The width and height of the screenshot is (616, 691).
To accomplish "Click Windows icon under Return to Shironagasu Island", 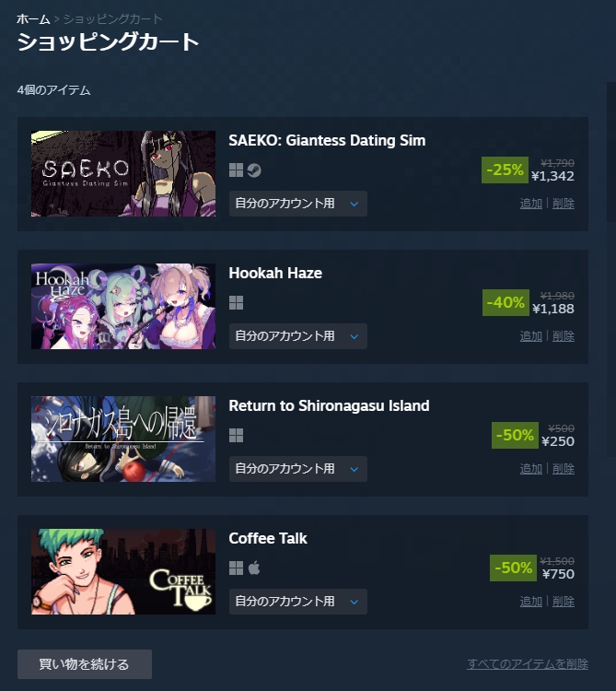I will (236, 436).
